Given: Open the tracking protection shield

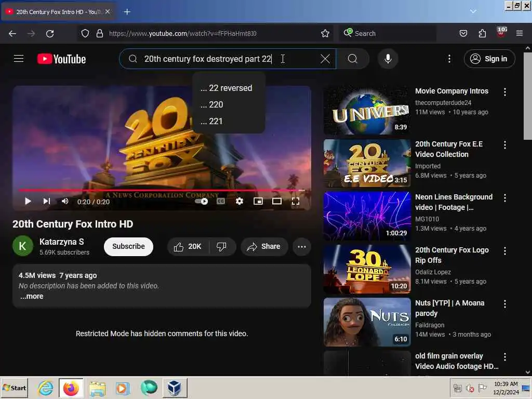Looking at the screenshot, I should pos(85,33).
